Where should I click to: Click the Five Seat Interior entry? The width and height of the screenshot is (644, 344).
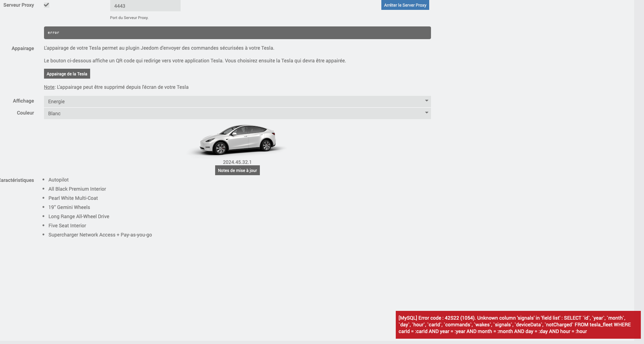point(67,226)
